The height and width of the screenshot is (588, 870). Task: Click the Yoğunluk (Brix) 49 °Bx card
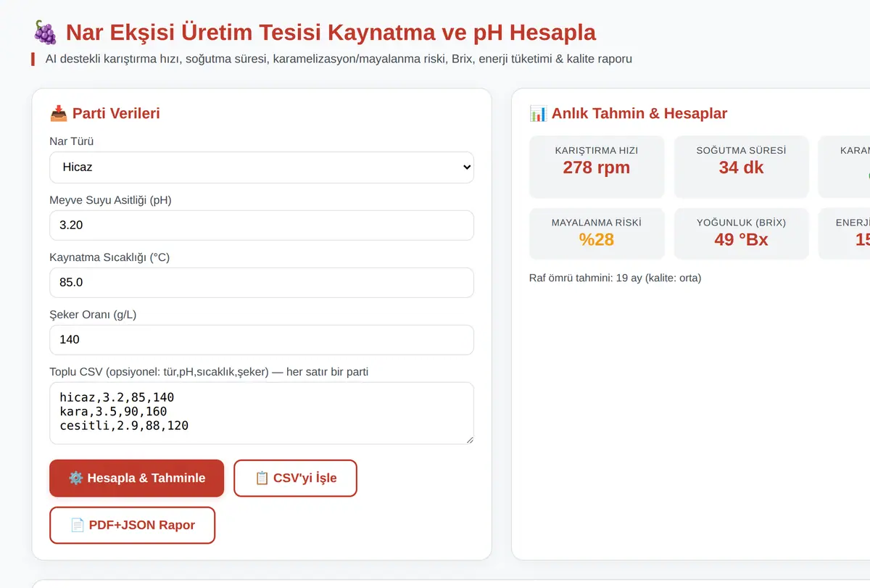pyautogui.click(x=741, y=233)
